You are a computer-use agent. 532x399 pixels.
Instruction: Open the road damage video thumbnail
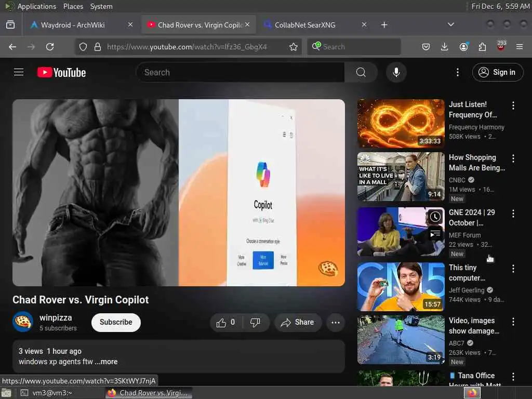pyautogui.click(x=401, y=340)
